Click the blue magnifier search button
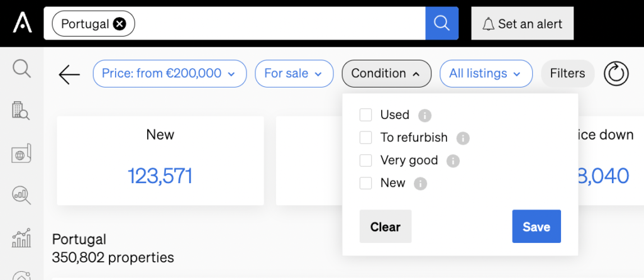Screen dimensions: 644x280 [x=441, y=23]
